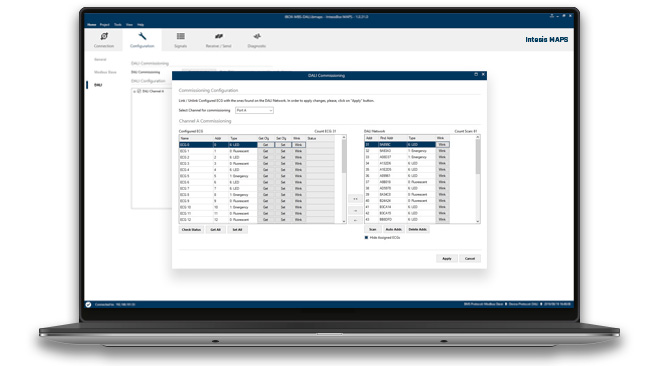
Task: Toggle DALI Channel A checkbox in tree
Action: pos(139,91)
